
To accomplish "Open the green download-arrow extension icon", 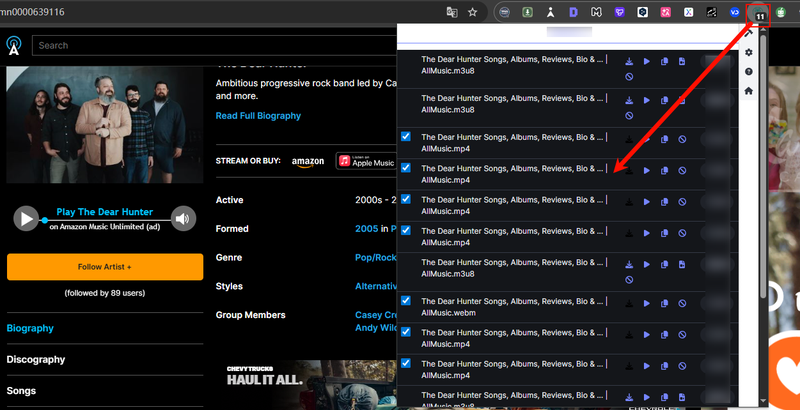I will 528,12.
